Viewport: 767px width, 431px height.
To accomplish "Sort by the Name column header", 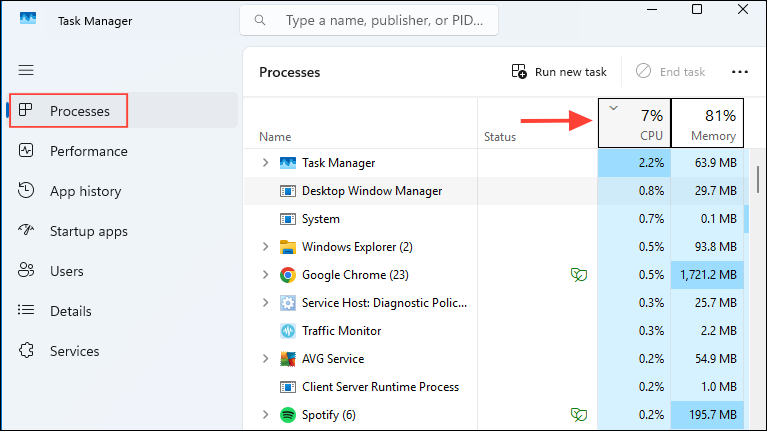I will pyautogui.click(x=361, y=123).
